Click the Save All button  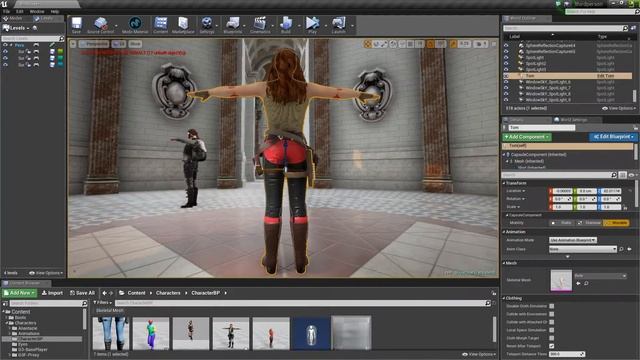coord(82,293)
